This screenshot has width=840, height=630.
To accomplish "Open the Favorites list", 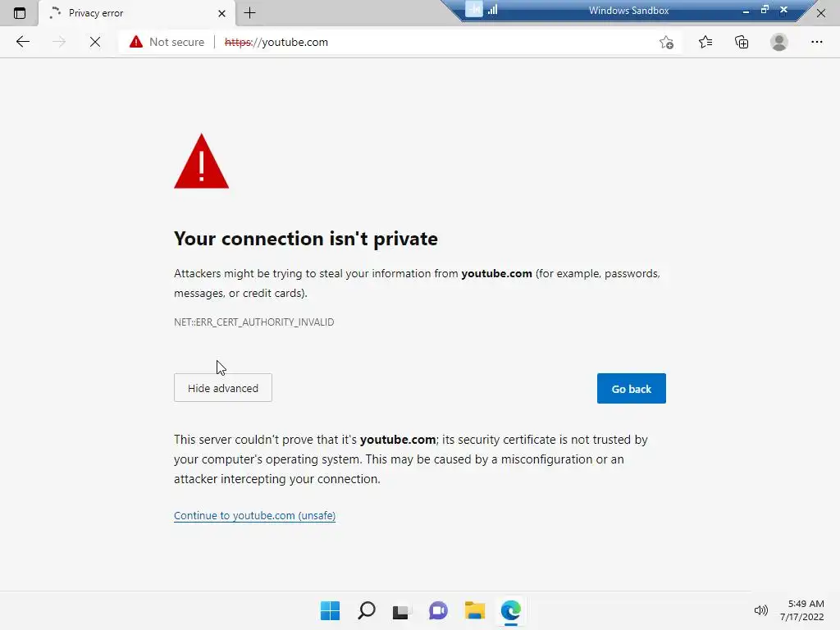I will click(x=705, y=42).
